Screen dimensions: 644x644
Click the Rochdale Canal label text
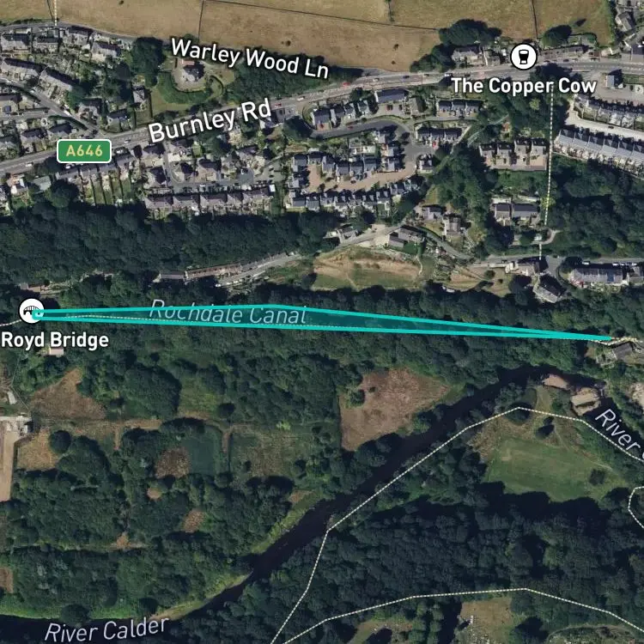(x=228, y=313)
